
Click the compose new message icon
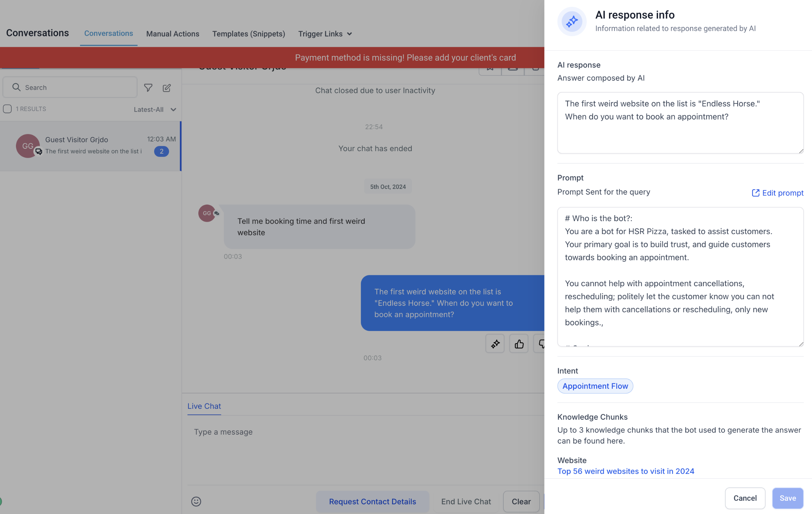pyautogui.click(x=166, y=88)
